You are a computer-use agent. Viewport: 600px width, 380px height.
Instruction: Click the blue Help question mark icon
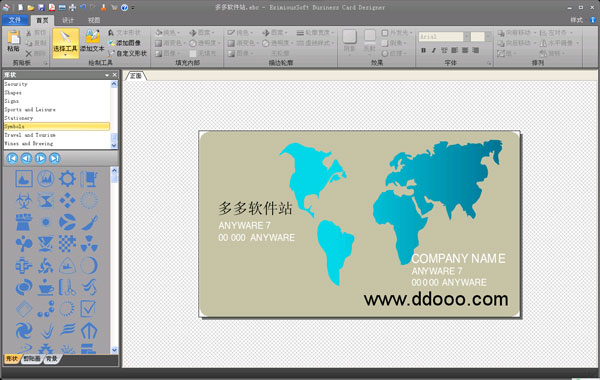[124, 7]
